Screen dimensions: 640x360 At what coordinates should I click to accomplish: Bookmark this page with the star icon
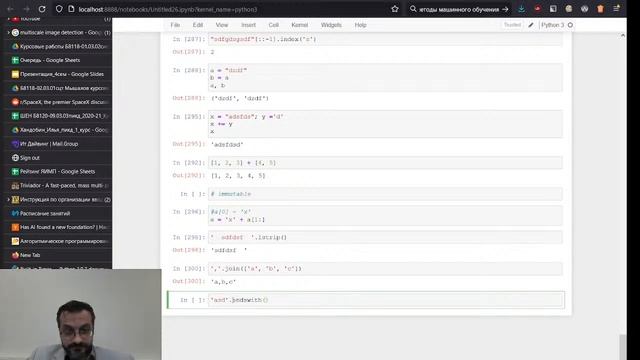click(x=395, y=9)
